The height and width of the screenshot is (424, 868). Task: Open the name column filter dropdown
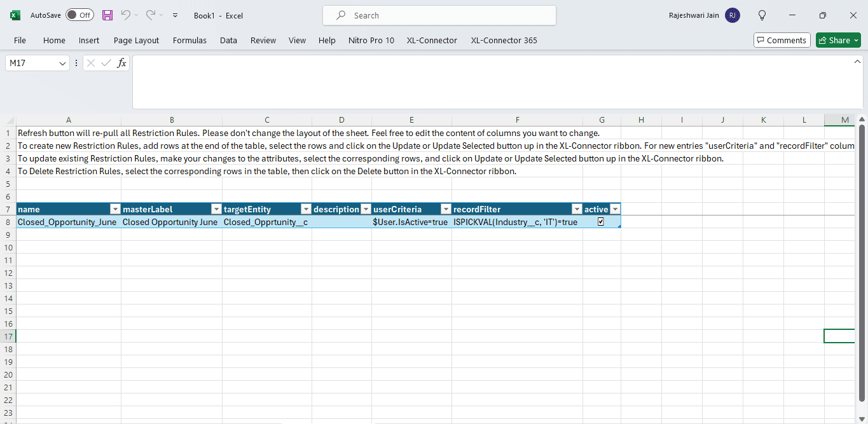115,209
